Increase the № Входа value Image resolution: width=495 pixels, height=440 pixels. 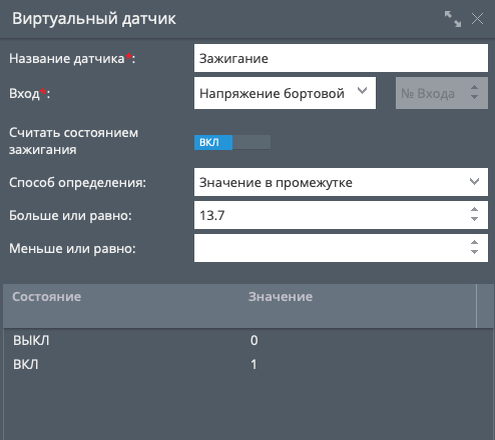point(474,88)
